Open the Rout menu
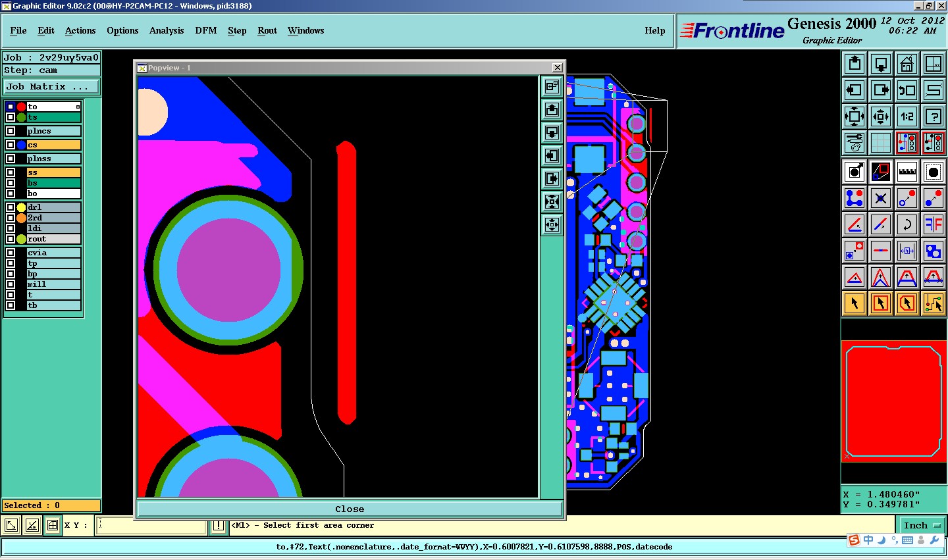This screenshot has width=948, height=560. (x=267, y=30)
